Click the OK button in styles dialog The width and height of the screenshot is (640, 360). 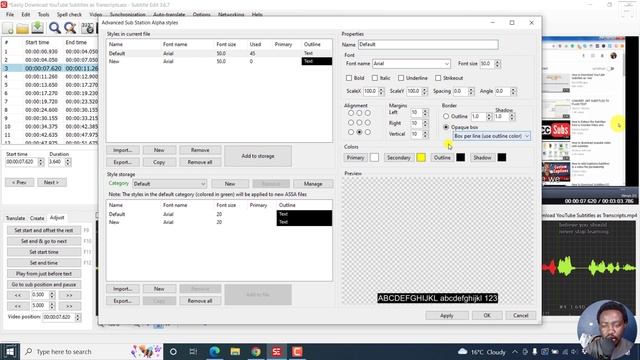pyautogui.click(x=487, y=316)
